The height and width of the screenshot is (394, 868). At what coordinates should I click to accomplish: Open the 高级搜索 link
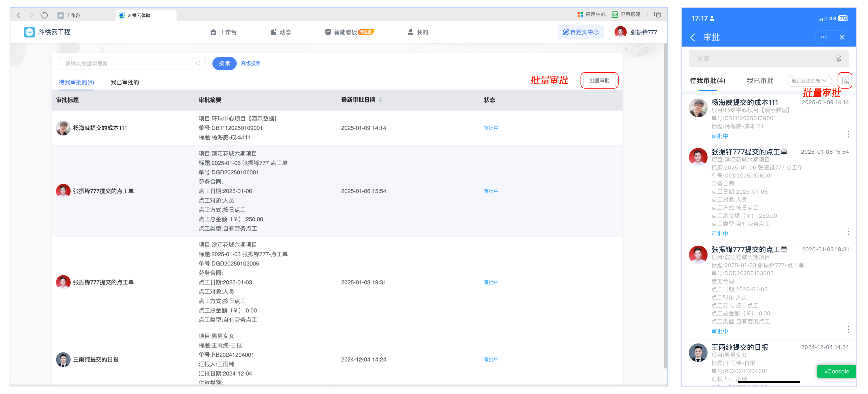[251, 63]
